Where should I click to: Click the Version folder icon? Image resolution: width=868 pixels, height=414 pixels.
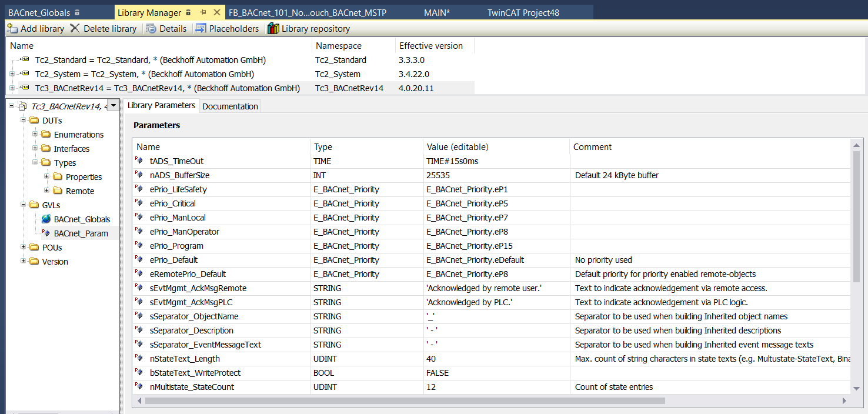pos(34,262)
